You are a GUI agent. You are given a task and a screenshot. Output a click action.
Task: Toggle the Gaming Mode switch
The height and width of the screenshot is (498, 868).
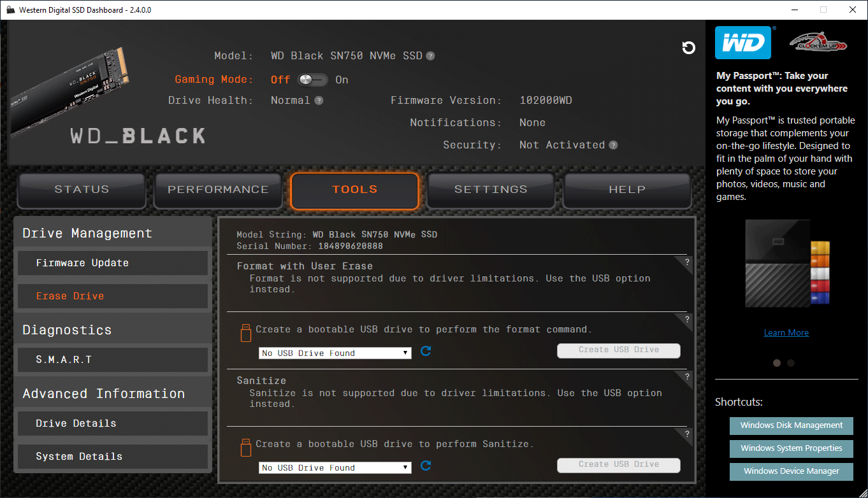[x=312, y=80]
